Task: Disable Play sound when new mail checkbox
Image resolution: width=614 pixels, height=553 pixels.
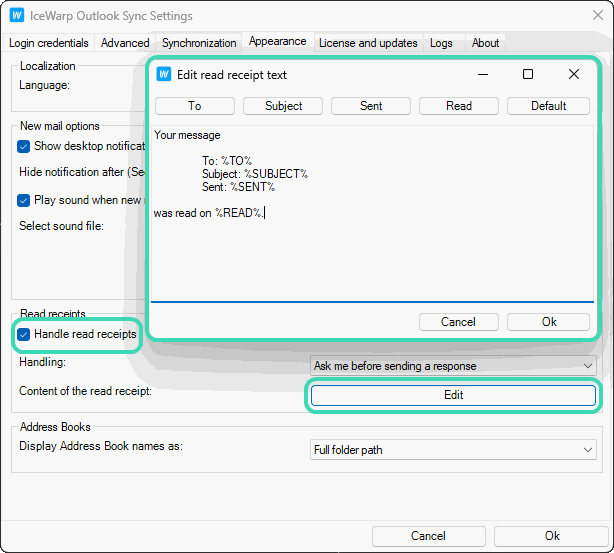Action: pyautogui.click(x=25, y=200)
